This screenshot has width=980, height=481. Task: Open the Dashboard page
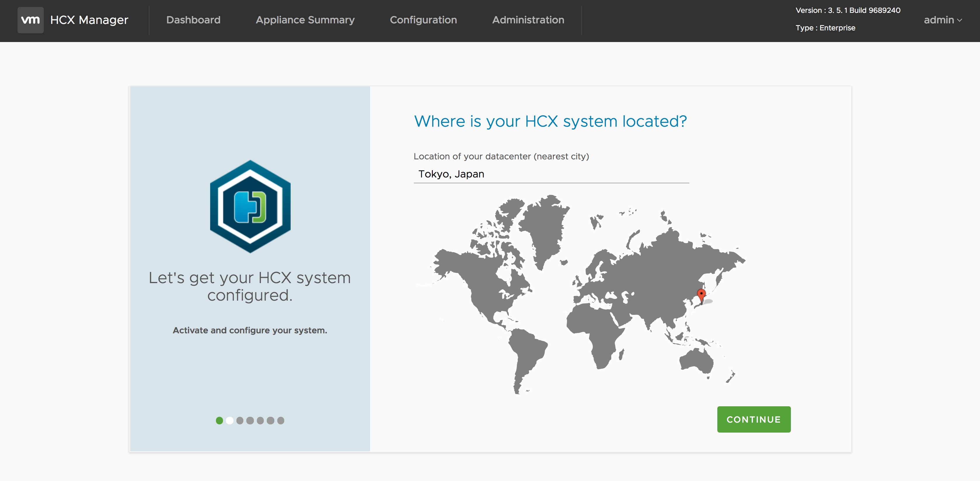[x=193, y=20]
